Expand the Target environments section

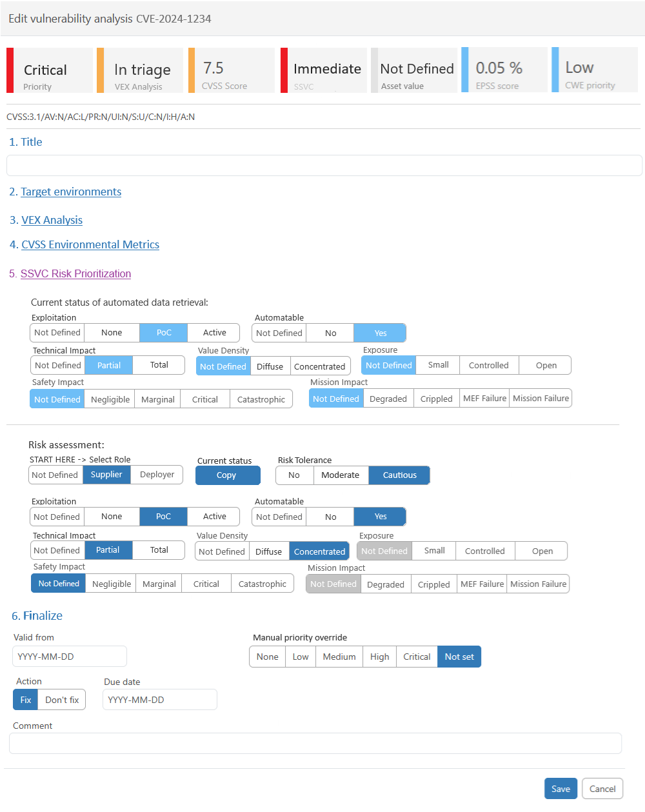pyautogui.click(x=71, y=192)
